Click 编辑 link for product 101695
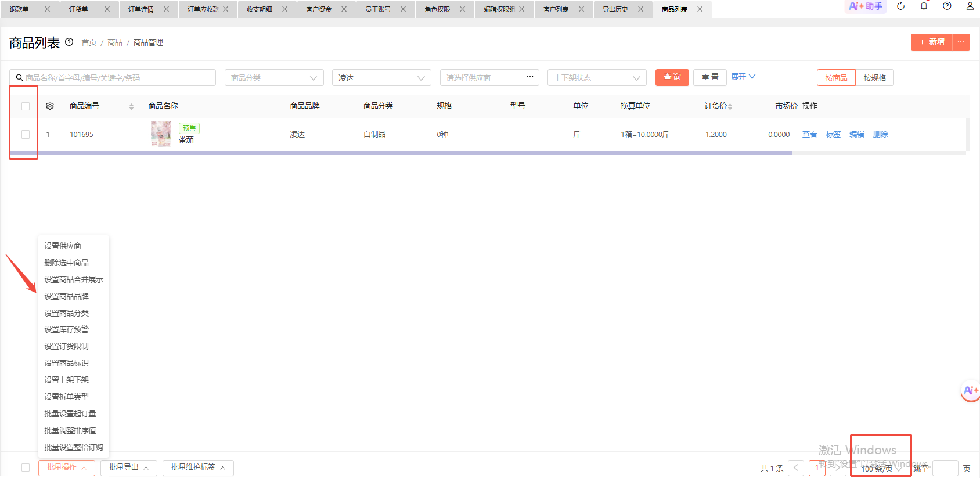This screenshot has width=980, height=478. pos(857,134)
